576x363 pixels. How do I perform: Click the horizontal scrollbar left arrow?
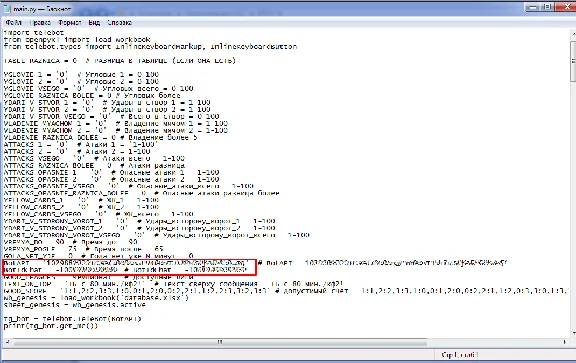(x=7, y=342)
